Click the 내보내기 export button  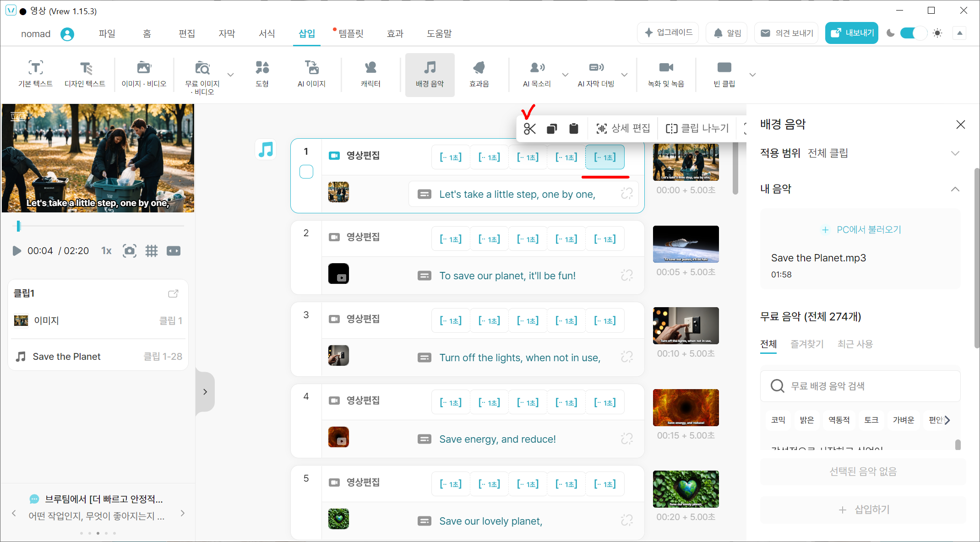click(x=851, y=33)
